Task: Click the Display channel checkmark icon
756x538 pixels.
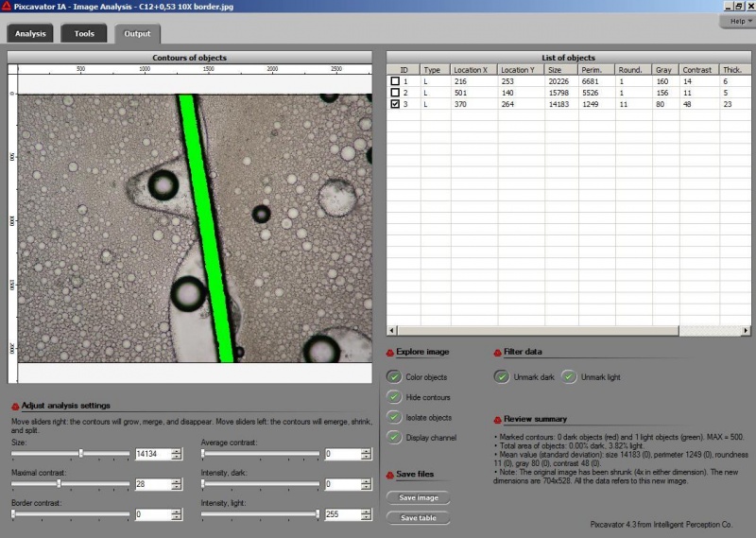Action: [x=394, y=437]
